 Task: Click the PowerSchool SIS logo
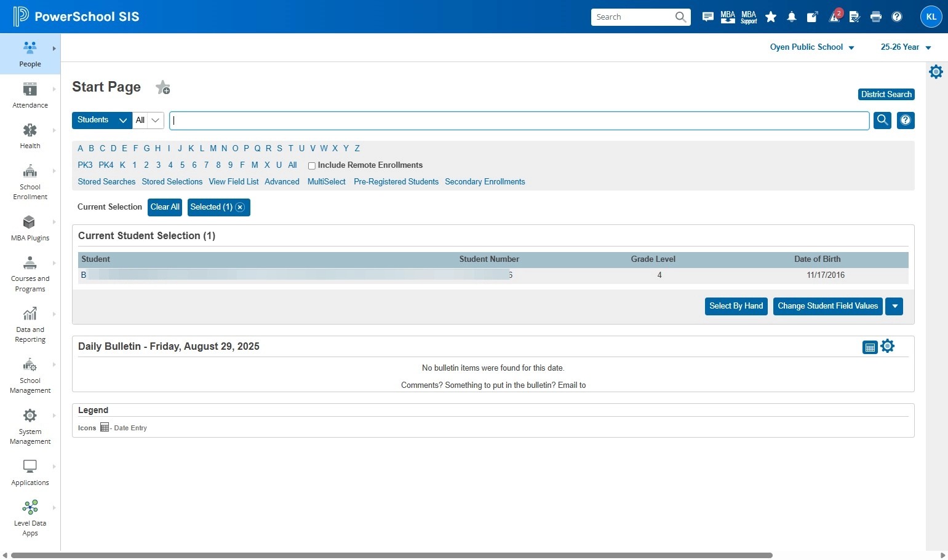76,17
